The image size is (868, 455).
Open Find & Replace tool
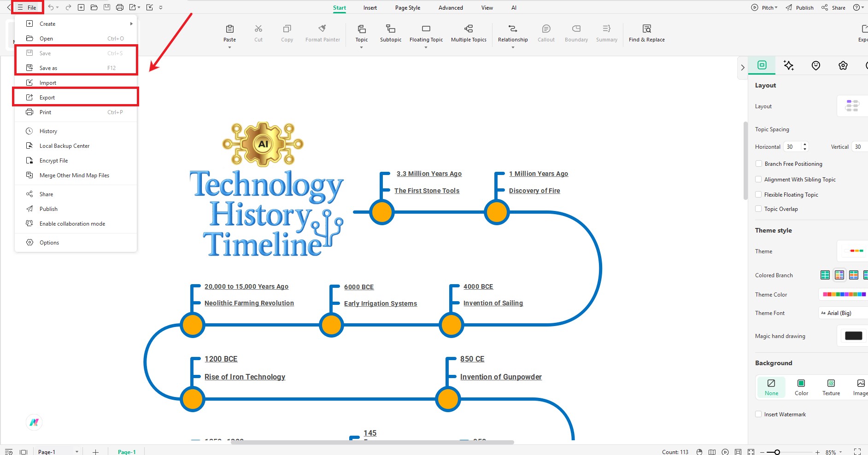[x=647, y=33]
